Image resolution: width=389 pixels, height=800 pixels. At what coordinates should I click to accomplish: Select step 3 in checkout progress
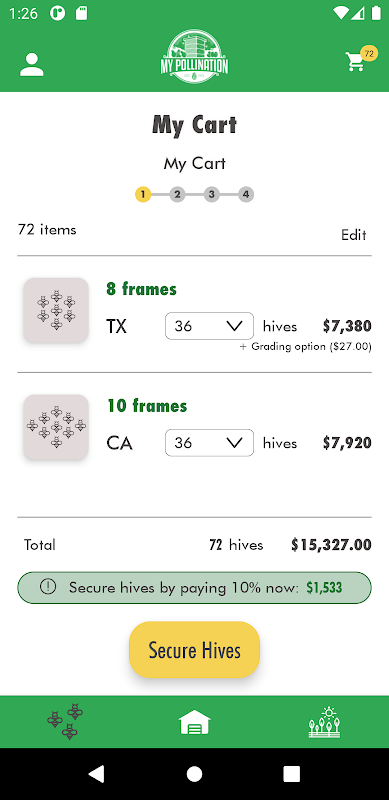click(211, 194)
